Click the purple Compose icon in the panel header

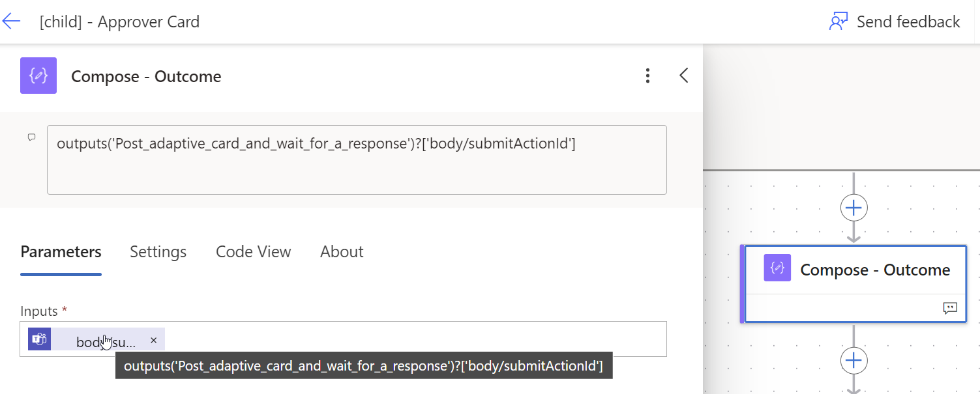(x=38, y=76)
